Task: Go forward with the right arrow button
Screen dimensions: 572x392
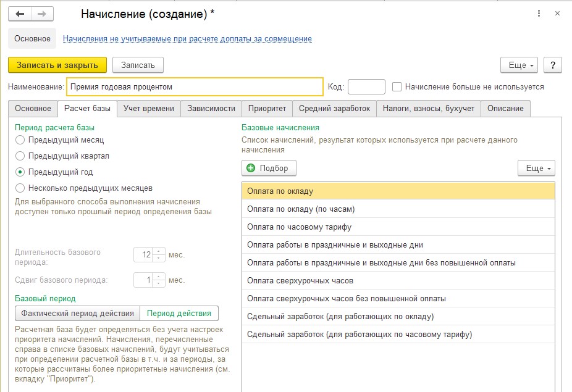Action: [43, 14]
